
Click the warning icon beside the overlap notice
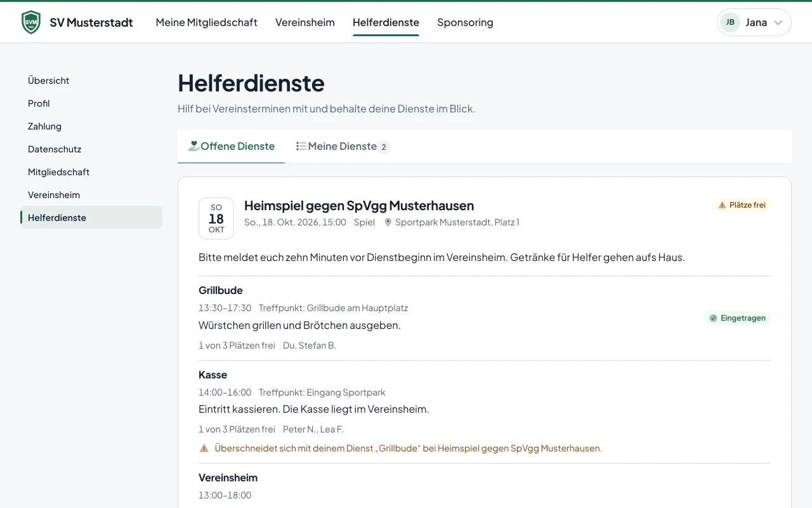point(204,448)
